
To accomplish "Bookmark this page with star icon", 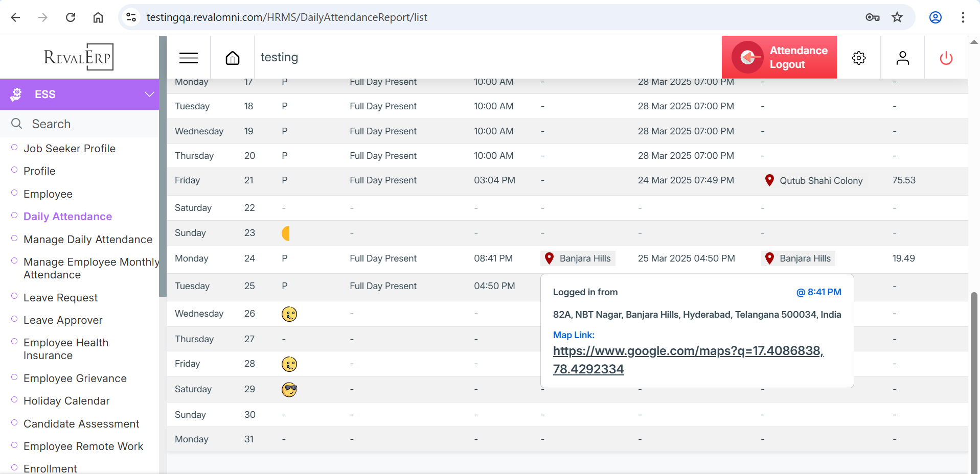I will click(897, 17).
